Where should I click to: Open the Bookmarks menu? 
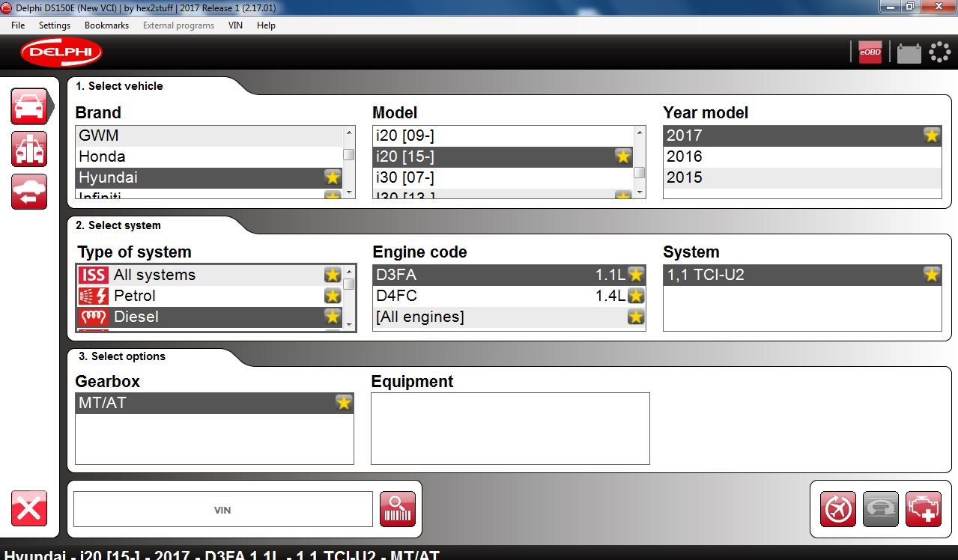[x=106, y=25]
